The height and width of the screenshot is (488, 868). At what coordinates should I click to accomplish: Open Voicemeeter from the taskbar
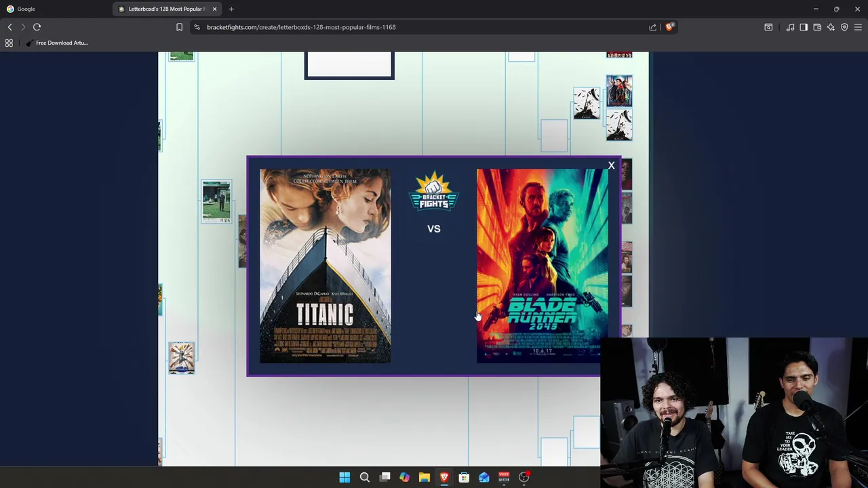coord(504,477)
